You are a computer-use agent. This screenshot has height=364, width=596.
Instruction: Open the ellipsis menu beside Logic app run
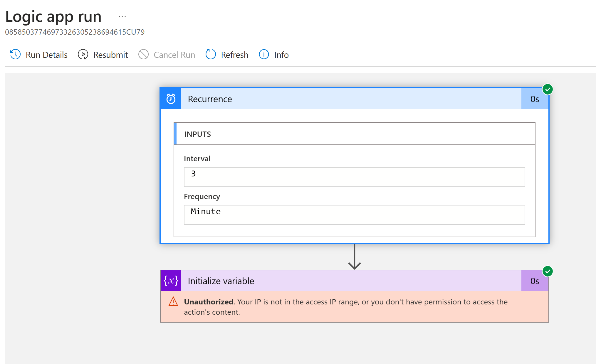click(x=122, y=16)
